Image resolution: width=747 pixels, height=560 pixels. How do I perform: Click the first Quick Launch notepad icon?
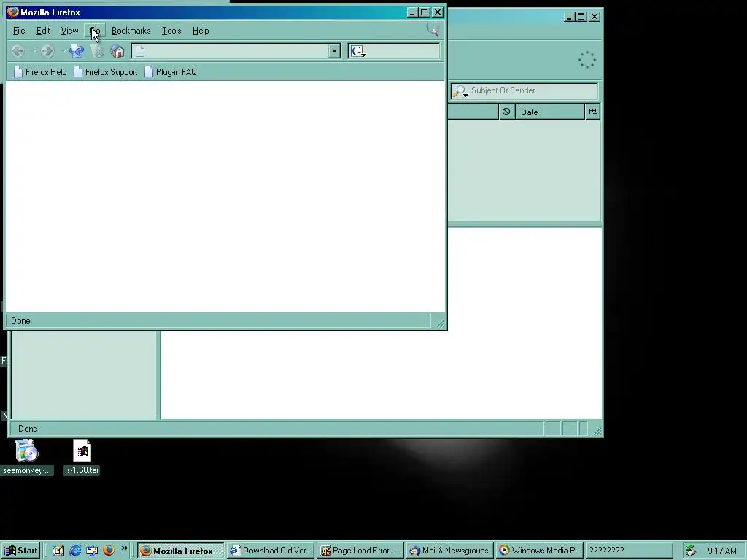tap(58, 551)
